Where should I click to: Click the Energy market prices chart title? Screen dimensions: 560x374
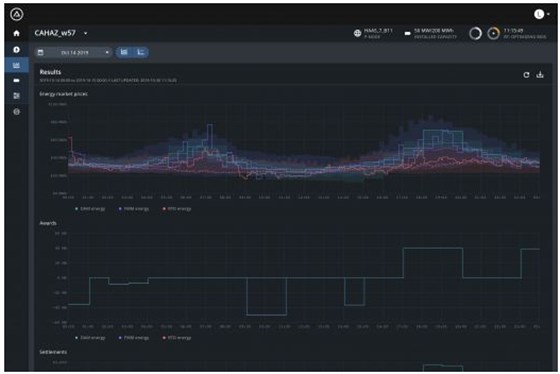(63, 94)
